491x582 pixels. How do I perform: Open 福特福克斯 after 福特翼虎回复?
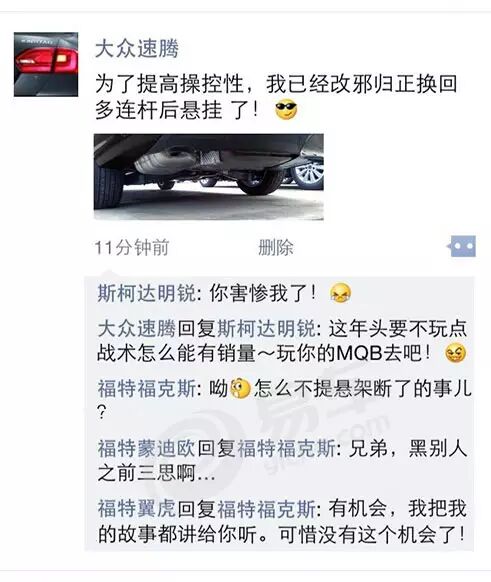coord(266,509)
